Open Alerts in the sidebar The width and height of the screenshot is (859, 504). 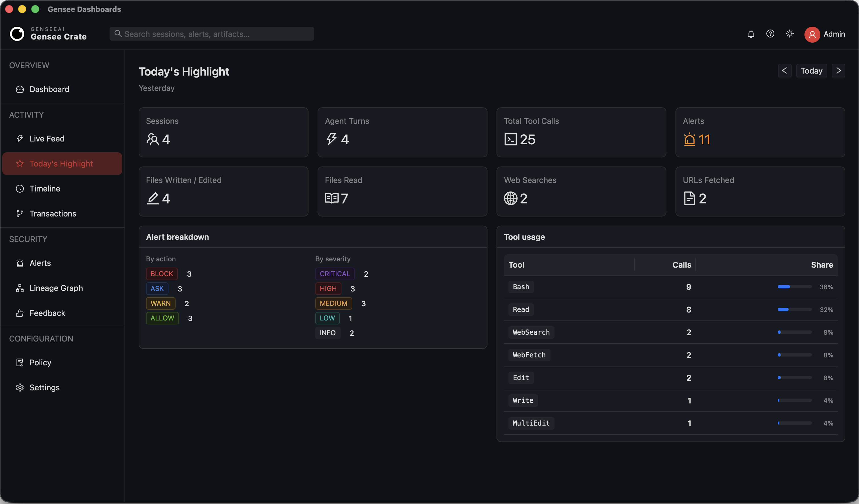pyautogui.click(x=62, y=263)
